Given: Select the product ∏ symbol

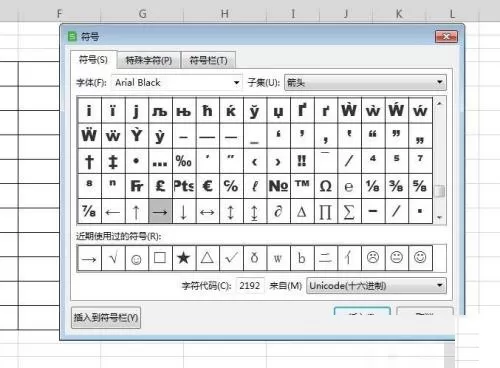Looking at the screenshot, I should [x=326, y=211].
